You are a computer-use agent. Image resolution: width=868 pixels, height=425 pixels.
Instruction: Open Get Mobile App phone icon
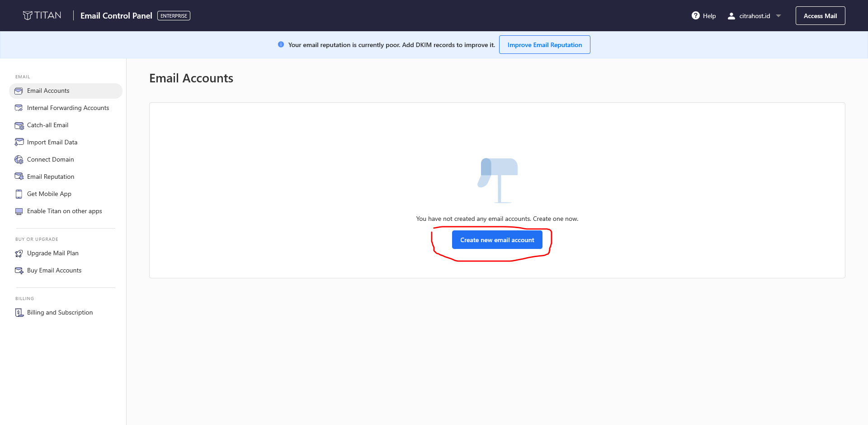click(19, 194)
